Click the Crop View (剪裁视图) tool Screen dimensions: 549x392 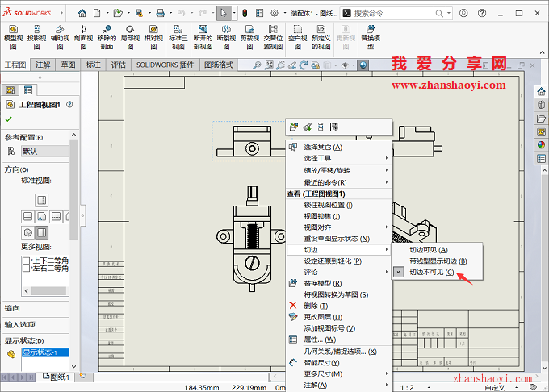[249, 37]
